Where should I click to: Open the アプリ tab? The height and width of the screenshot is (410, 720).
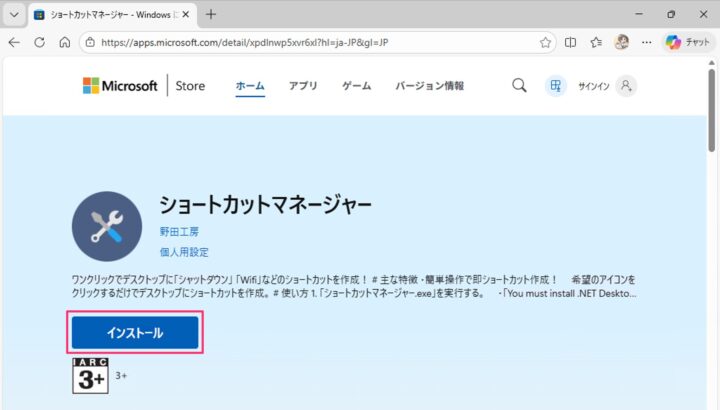pos(303,86)
